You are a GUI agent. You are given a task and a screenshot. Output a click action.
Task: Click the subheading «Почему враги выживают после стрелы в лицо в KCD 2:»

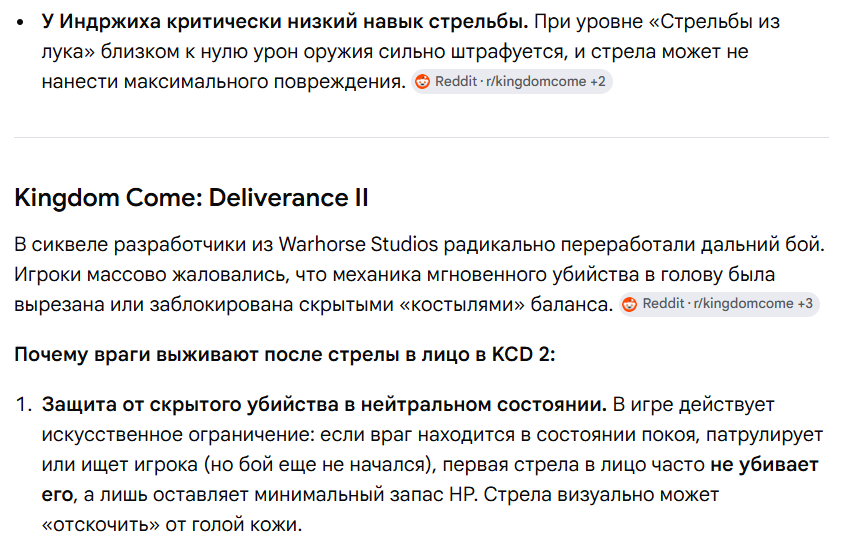[285, 354]
